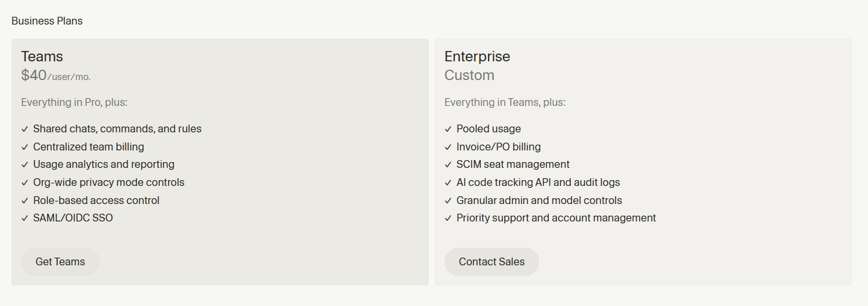Click the Teams plan heading
Image resolution: width=868 pixels, height=306 pixels.
pos(42,57)
